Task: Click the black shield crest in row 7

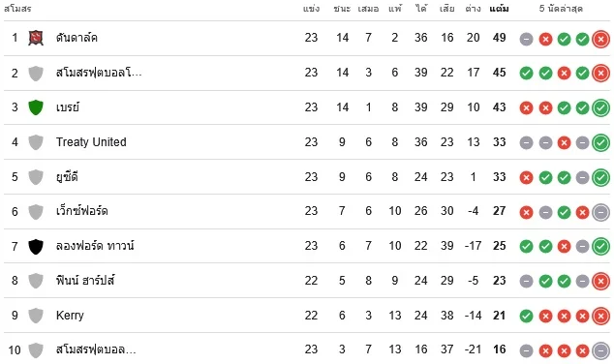Action: [x=36, y=246]
